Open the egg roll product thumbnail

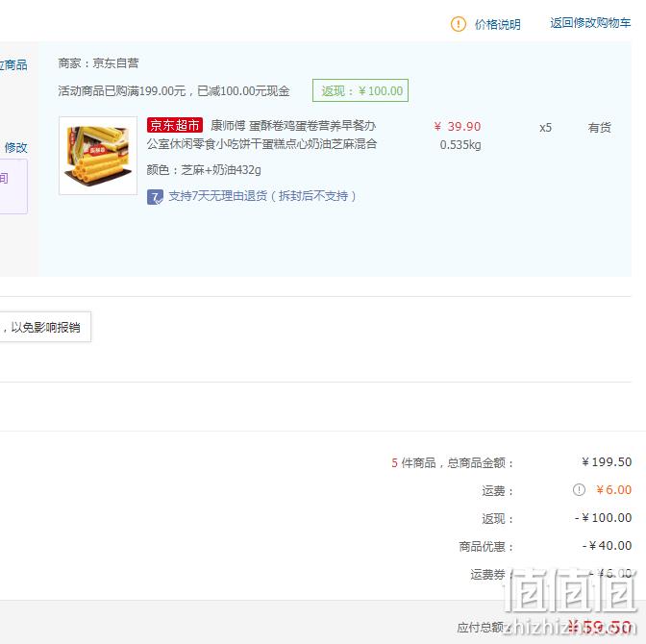pyautogui.click(x=98, y=156)
